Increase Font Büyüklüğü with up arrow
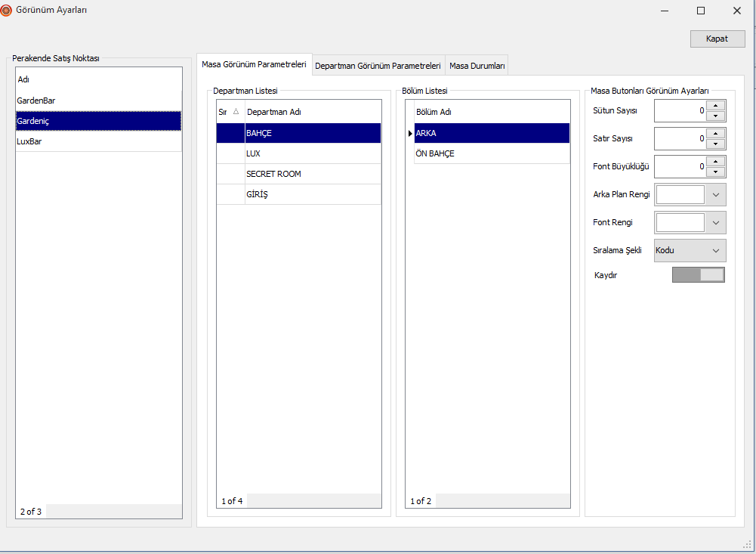 [x=714, y=161]
